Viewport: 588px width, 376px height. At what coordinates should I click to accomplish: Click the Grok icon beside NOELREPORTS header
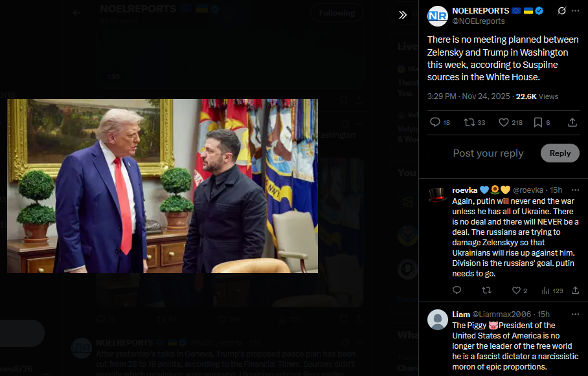561,11
